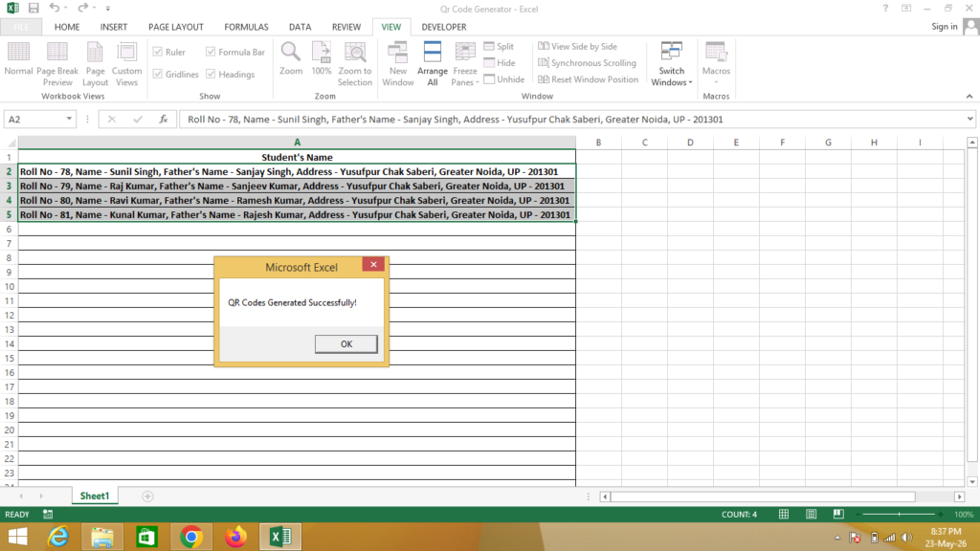This screenshot has width=980, height=551.
Task: Arrange All open windows
Action: (x=433, y=64)
